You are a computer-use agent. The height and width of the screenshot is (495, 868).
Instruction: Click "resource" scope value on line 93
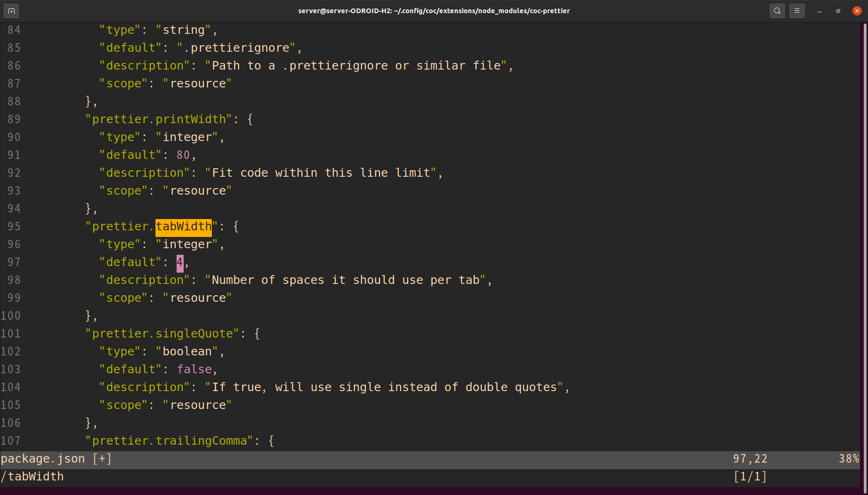coord(198,191)
